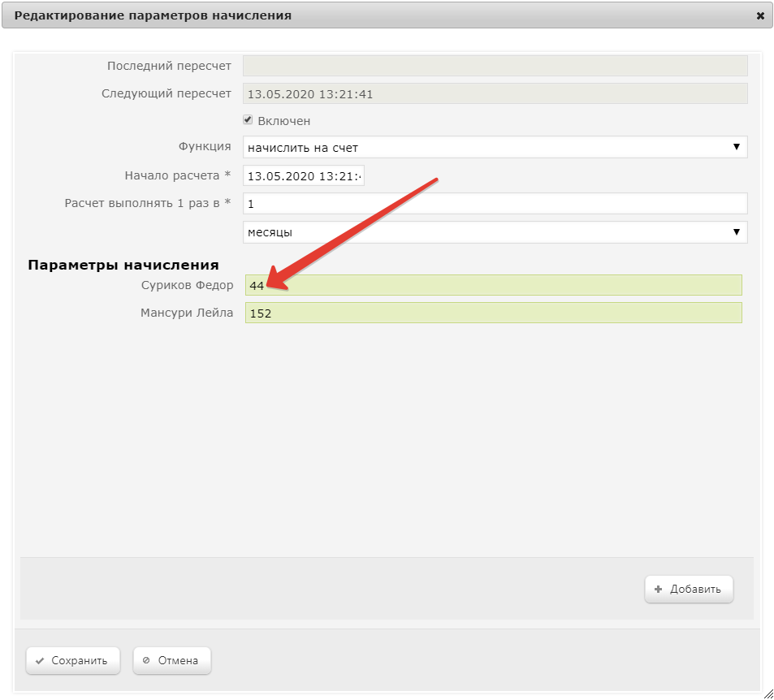Click the Функция label
This screenshot has height=700, width=774.
[205, 147]
